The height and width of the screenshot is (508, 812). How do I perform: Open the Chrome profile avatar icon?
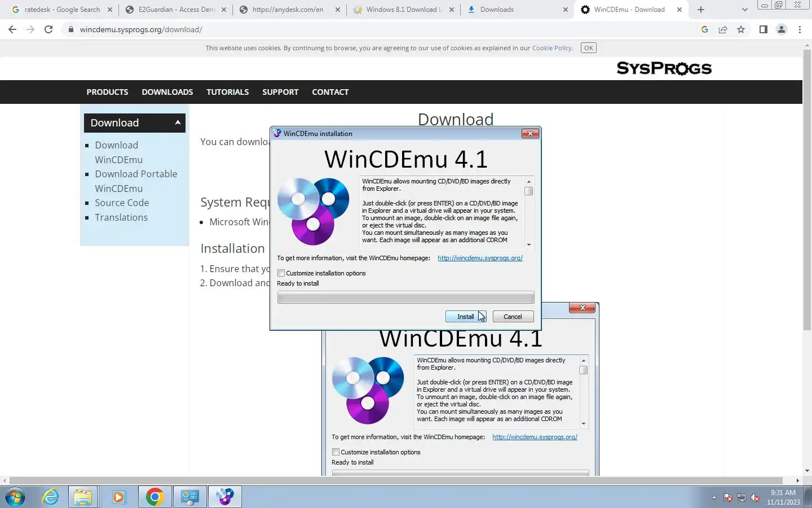tap(782, 29)
